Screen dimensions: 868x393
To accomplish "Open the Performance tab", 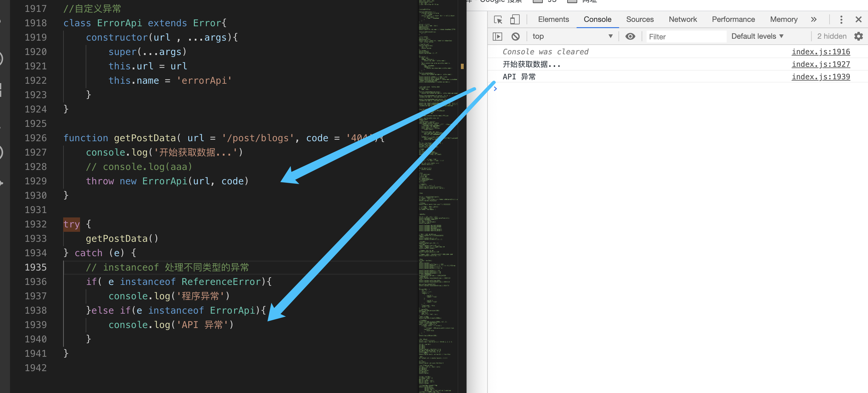I will (x=733, y=20).
